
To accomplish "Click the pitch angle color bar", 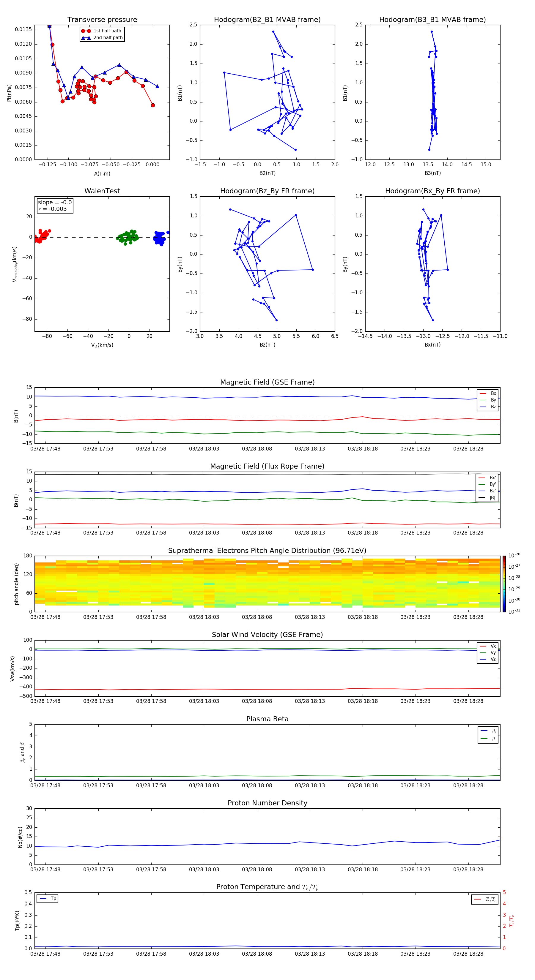I will tap(504, 584).
